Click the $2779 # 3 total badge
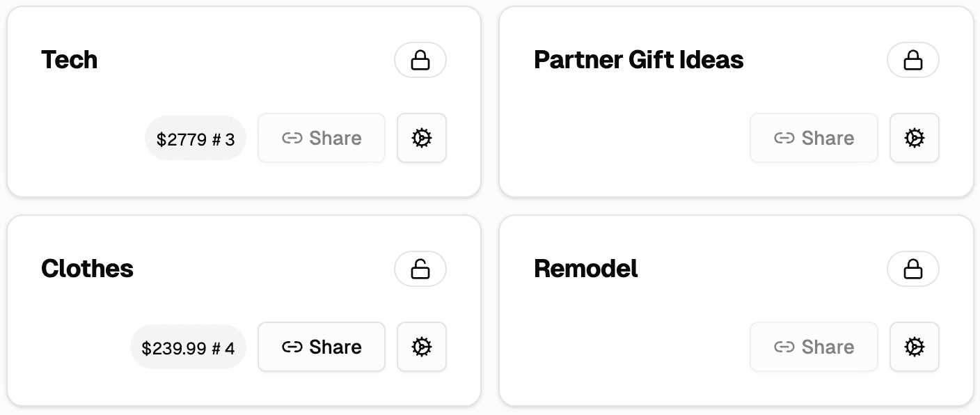 point(196,139)
